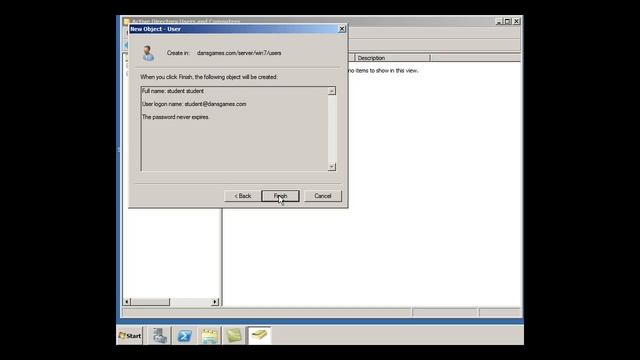
Task: Select the 'User logon name' line
Action: pyautogui.click(x=194, y=104)
